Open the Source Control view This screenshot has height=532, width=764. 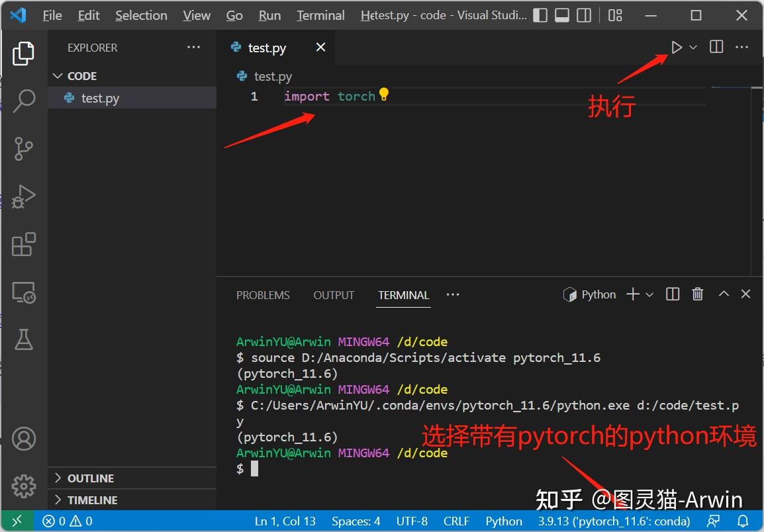tap(24, 148)
